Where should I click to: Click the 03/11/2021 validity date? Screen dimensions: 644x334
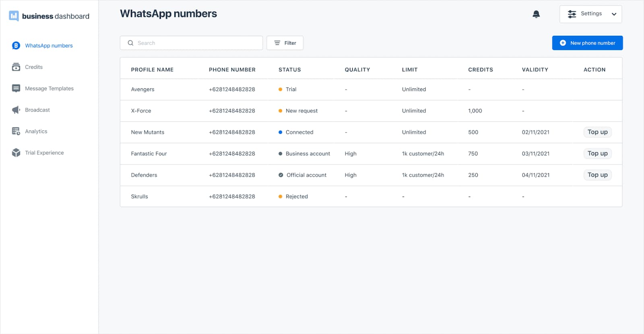[x=535, y=154]
